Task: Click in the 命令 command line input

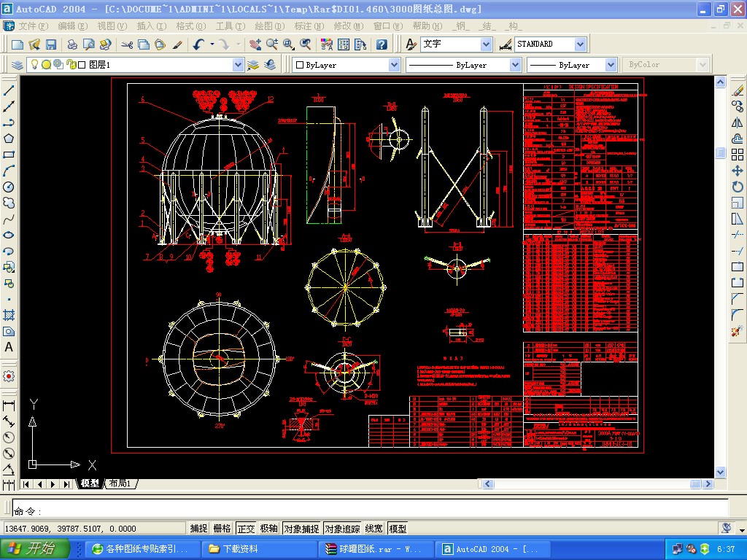Action: [370, 508]
